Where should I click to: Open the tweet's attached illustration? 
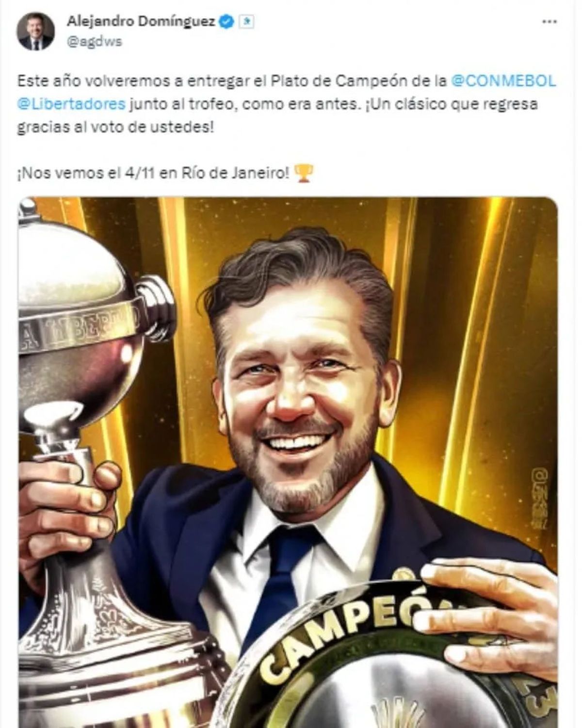pos(288,462)
